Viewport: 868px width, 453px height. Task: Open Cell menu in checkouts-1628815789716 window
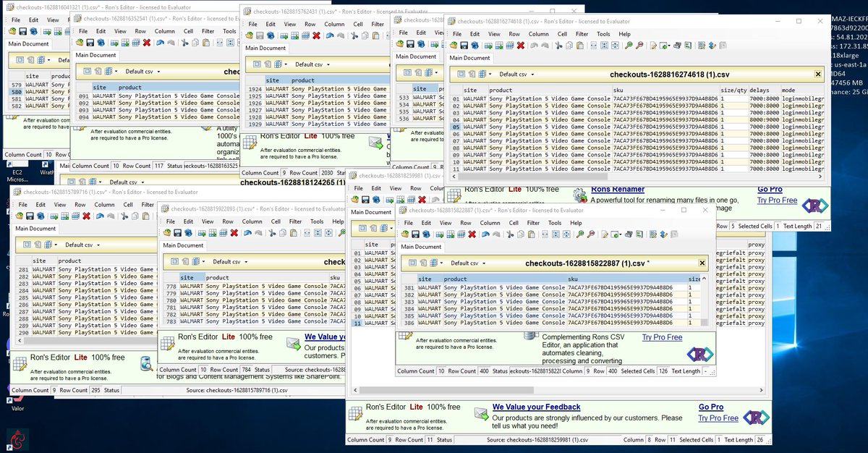tap(128, 204)
